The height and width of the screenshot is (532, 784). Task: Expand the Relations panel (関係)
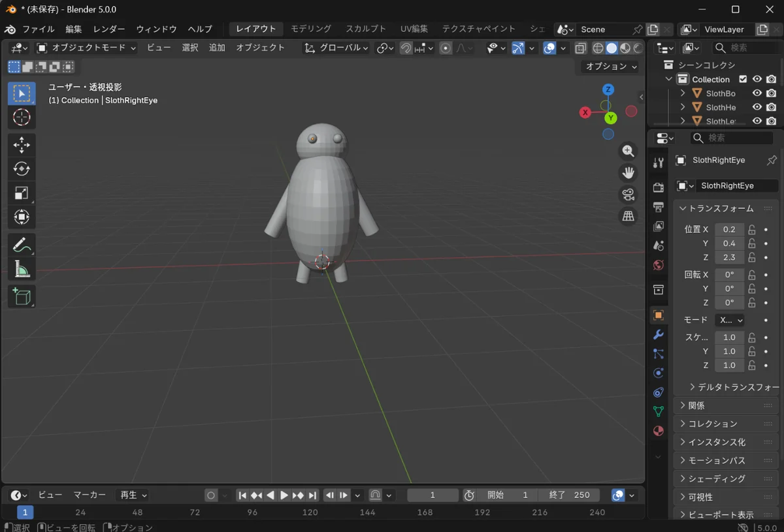coord(696,405)
